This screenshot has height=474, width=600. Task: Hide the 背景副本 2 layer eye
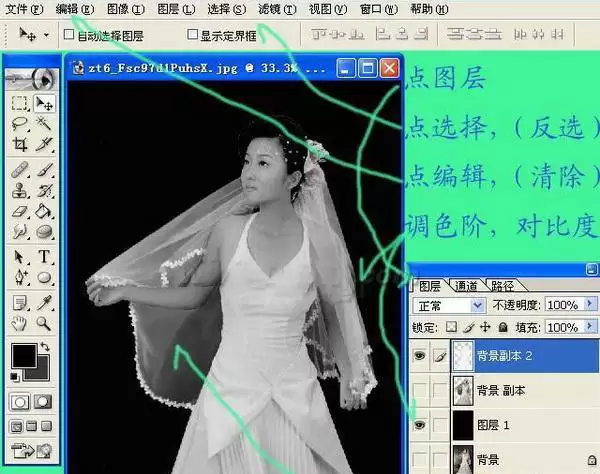[420, 356]
